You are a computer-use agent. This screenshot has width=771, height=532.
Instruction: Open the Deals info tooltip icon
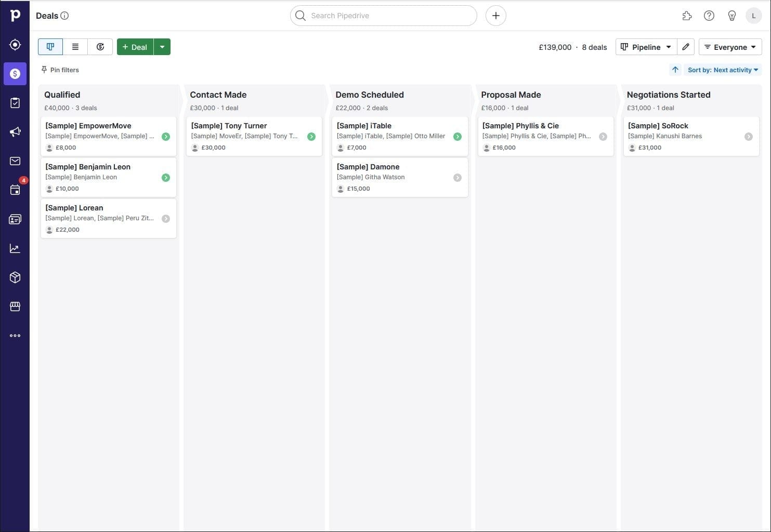[64, 16]
